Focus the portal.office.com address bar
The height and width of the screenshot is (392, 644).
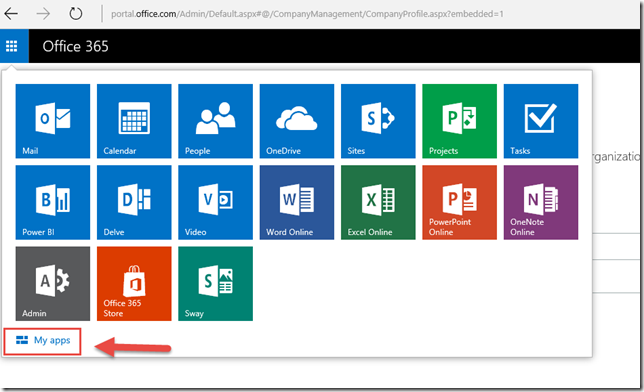click(x=307, y=14)
